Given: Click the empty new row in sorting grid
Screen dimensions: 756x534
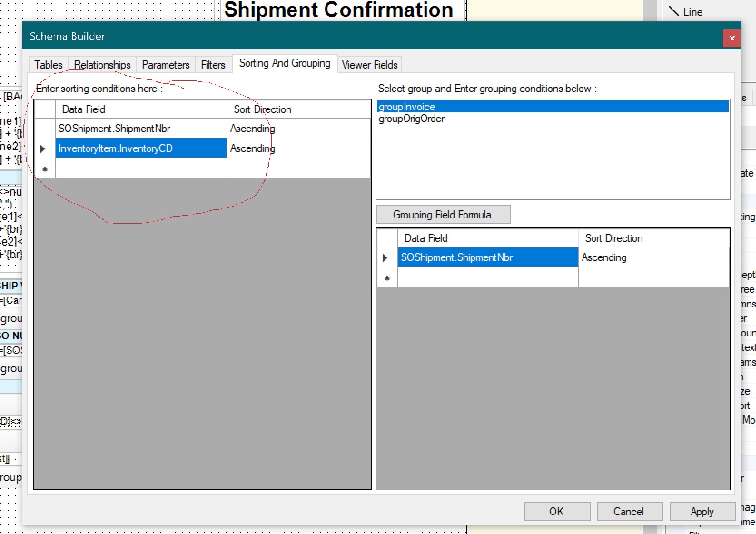Looking at the screenshot, I should click(141, 168).
